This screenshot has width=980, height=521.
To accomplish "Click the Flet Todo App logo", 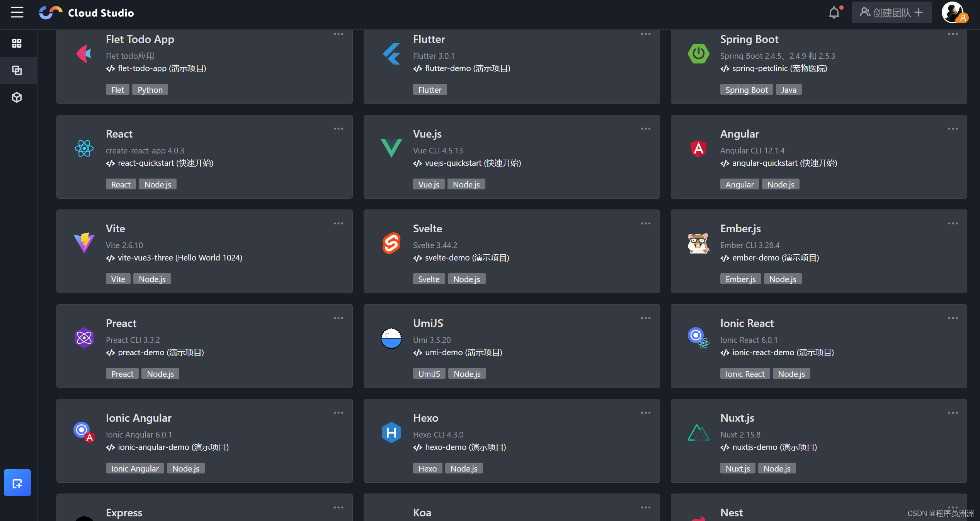I will pyautogui.click(x=84, y=53).
